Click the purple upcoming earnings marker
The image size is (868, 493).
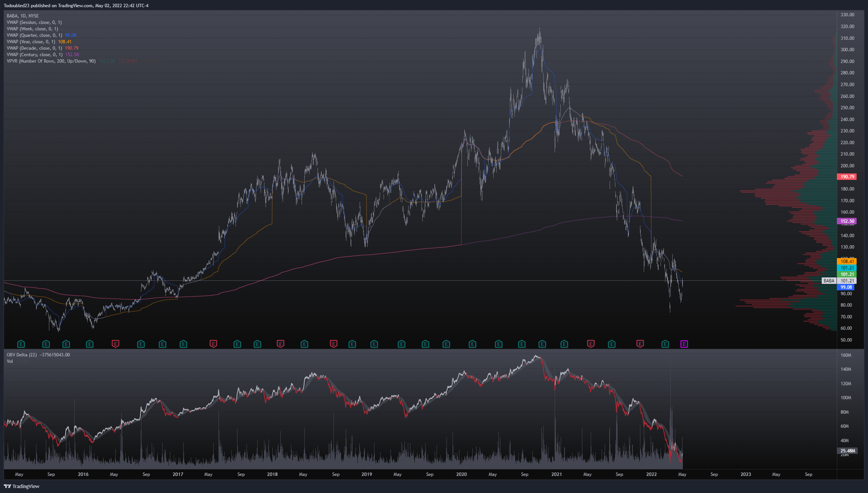click(684, 344)
